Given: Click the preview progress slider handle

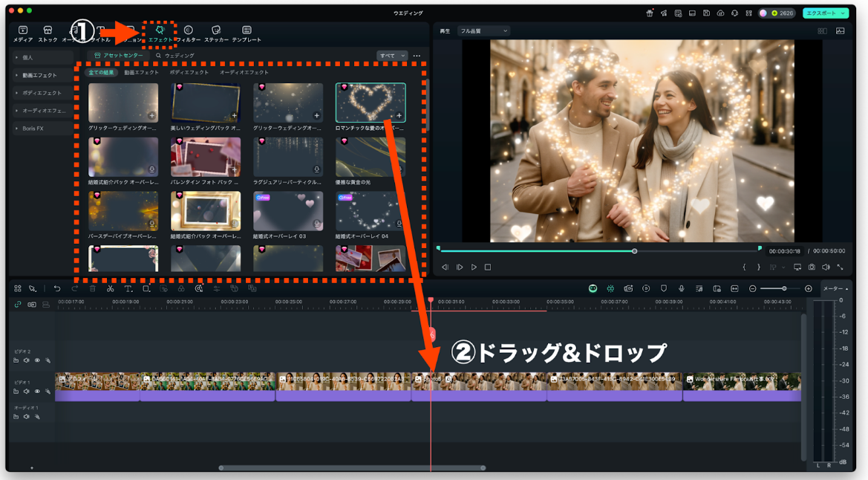Looking at the screenshot, I should (x=634, y=251).
